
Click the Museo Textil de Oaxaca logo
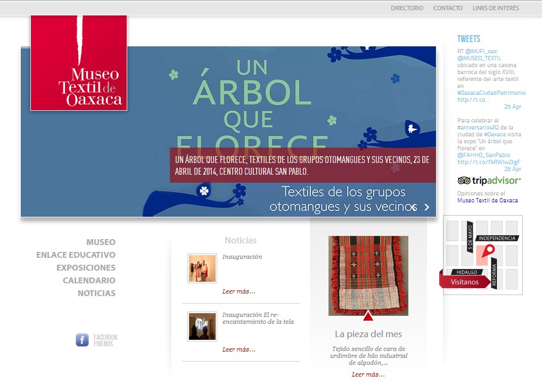click(x=79, y=63)
